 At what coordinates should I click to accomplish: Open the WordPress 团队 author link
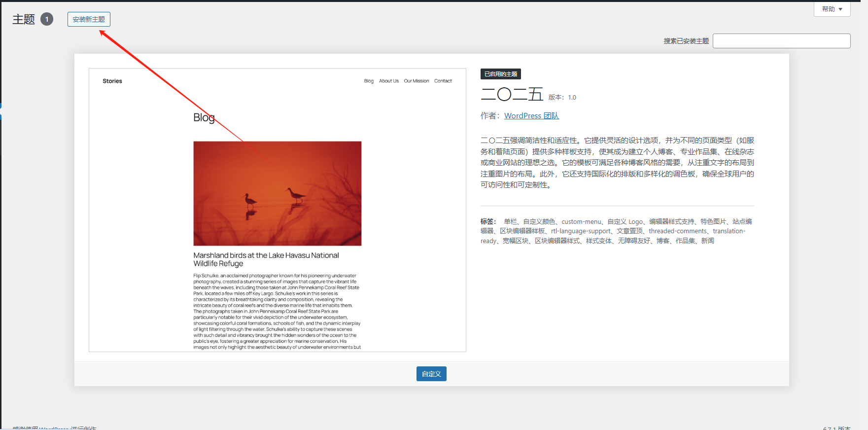[x=531, y=115]
